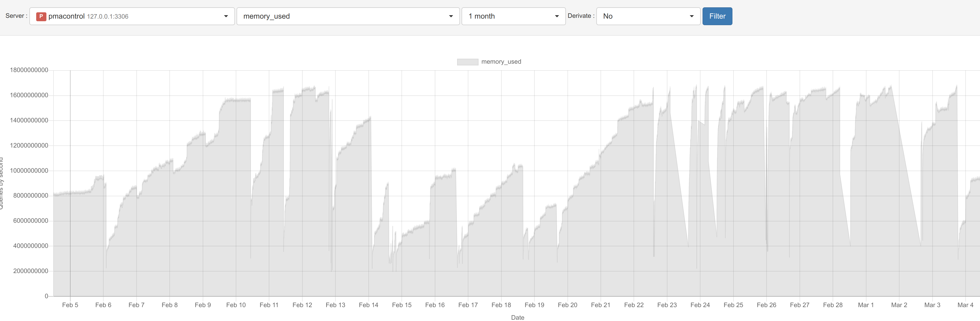Open the 1 month time range dropdown
Screen dimensions: 980x321
[x=513, y=16]
